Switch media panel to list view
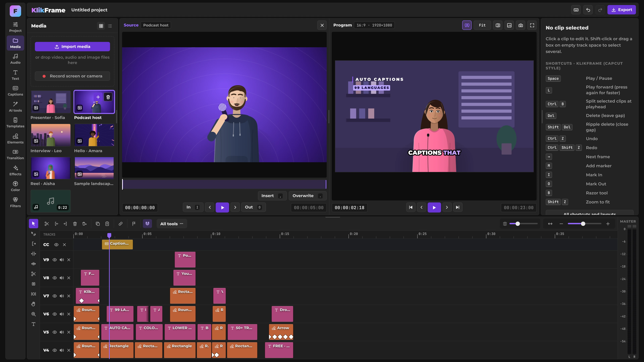 110,26
